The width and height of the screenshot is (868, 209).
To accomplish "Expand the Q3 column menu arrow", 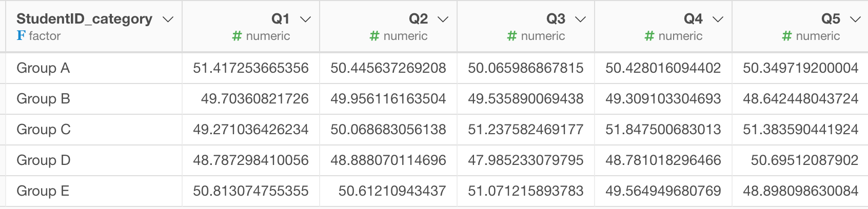I will 580,19.
